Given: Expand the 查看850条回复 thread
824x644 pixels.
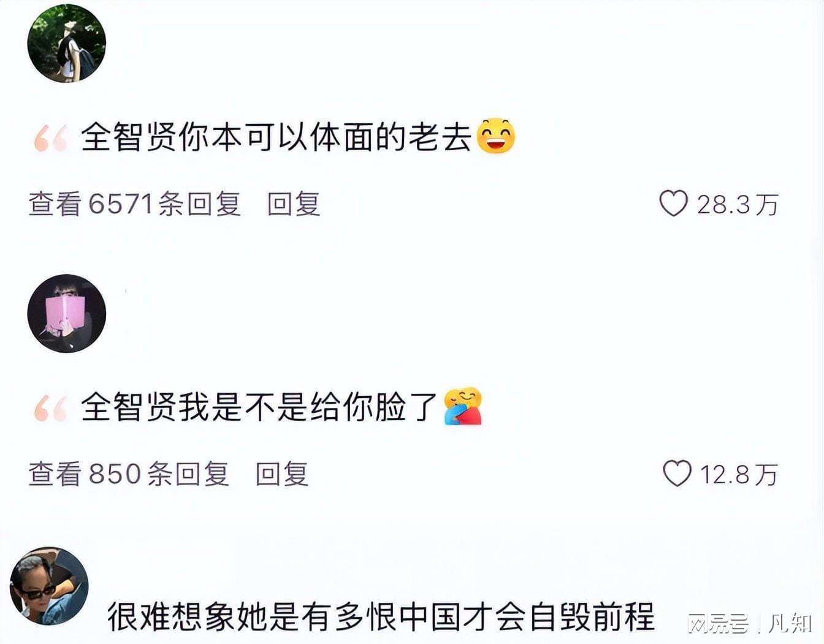Looking at the screenshot, I should point(129,474).
